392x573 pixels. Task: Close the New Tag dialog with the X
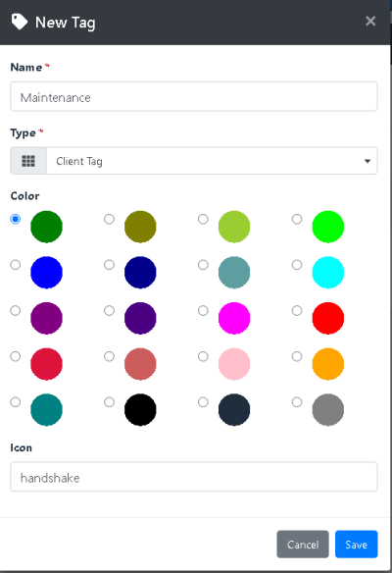pos(370,22)
